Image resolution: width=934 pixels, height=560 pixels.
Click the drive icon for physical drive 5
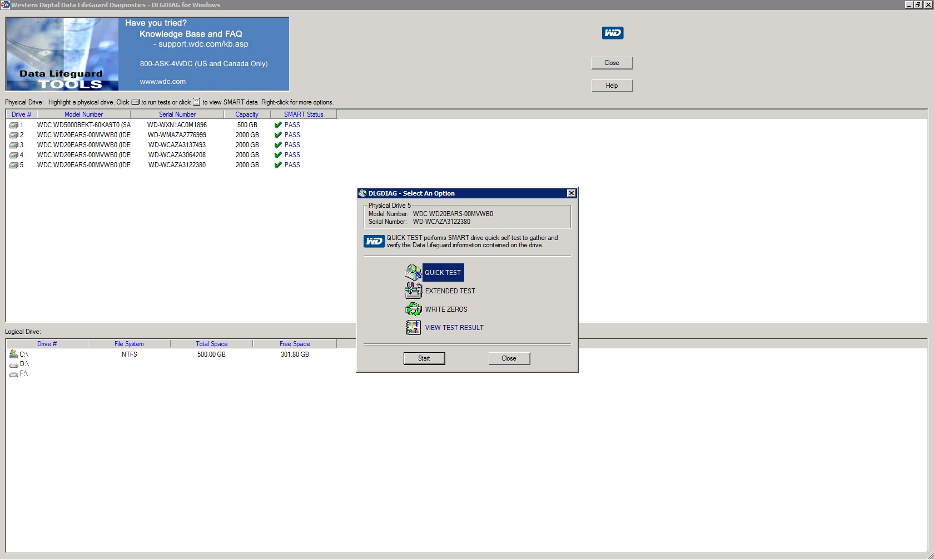tap(14, 165)
